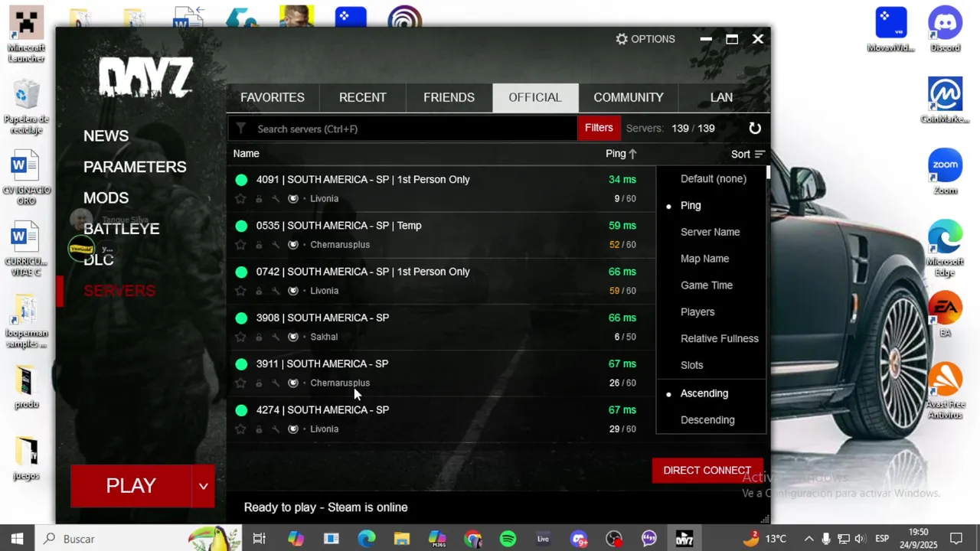Screen dimensions: 980x551
Task: Open Google Chrome from the taskbar
Action: click(x=472, y=539)
